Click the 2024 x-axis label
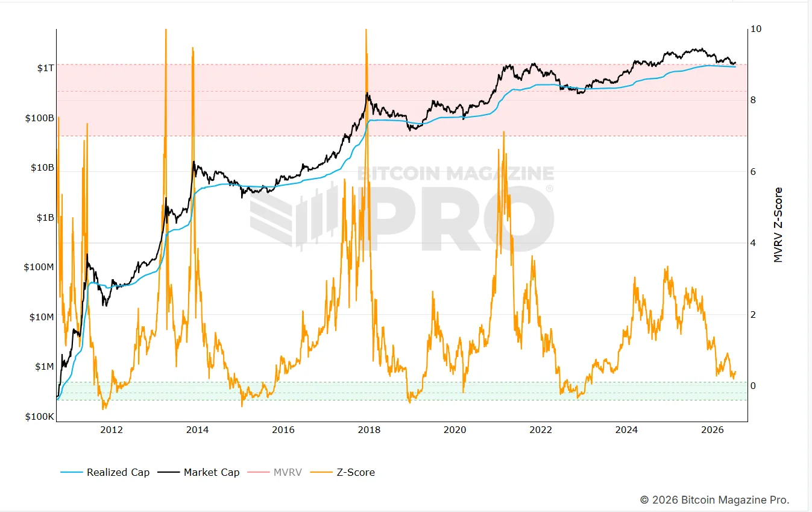The height and width of the screenshot is (512, 812). tap(627, 429)
